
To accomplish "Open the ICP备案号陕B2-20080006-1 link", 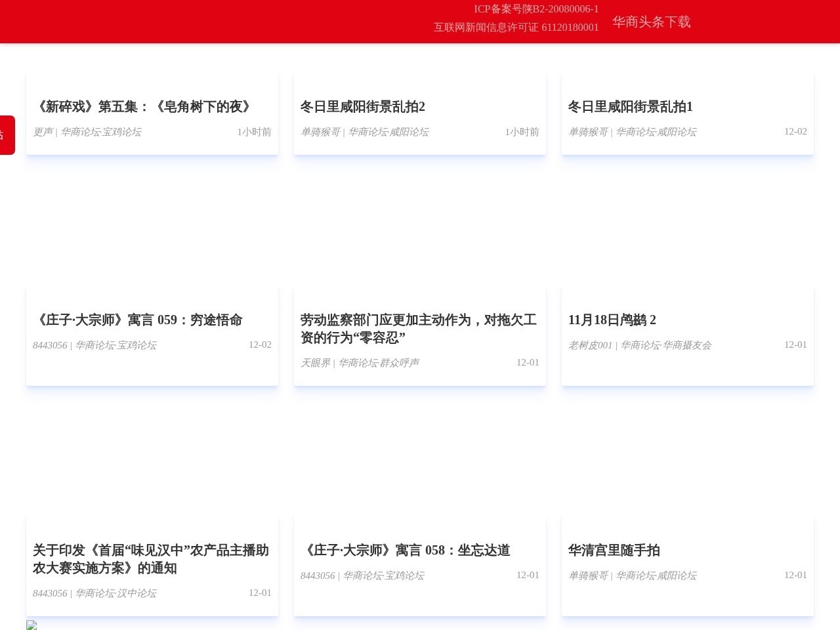I will [x=536, y=9].
